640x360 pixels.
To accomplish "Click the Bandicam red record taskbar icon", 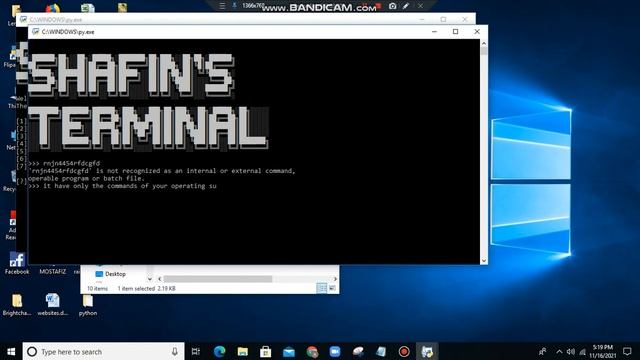I will click(x=404, y=351).
